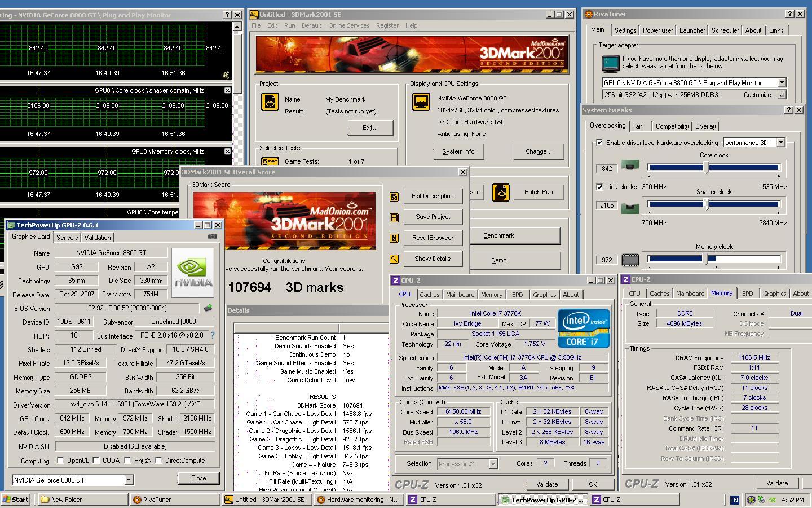Check the DirectCompute checkbox in GPU-Z
The width and height of the screenshot is (812, 508).
tap(159, 461)
